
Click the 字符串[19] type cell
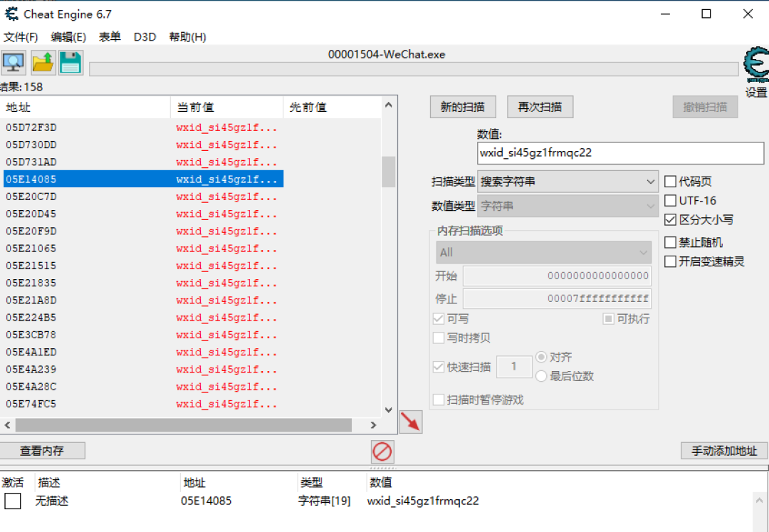324,501
